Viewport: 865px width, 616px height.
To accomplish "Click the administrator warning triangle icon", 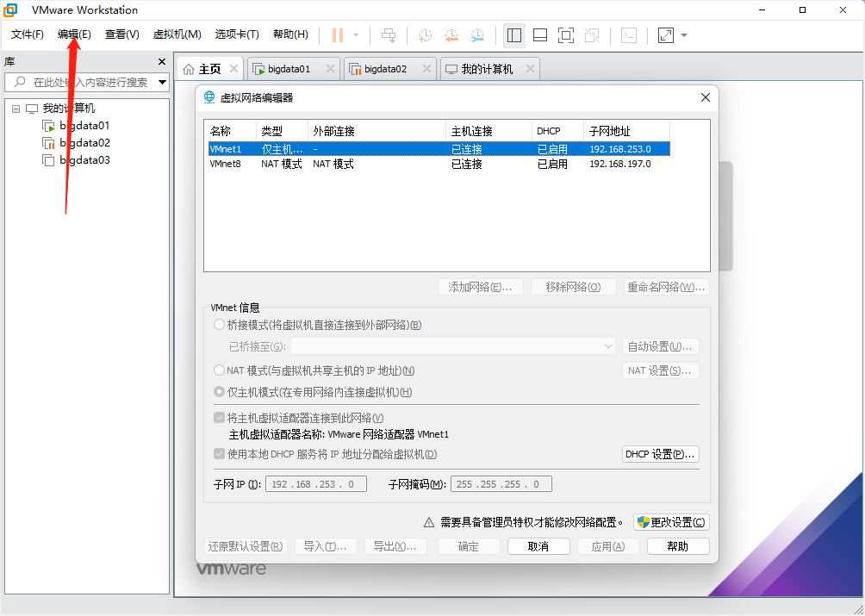I will coord(429,522).
